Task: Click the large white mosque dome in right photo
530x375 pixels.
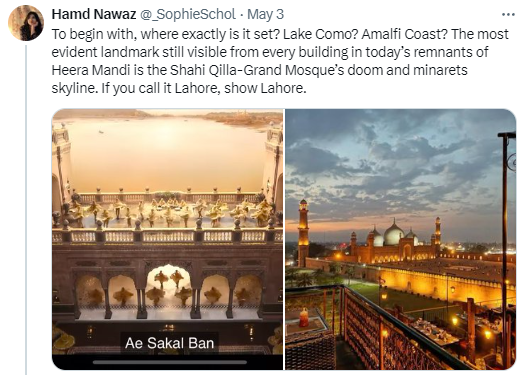Action: click(x=393, y=234)
